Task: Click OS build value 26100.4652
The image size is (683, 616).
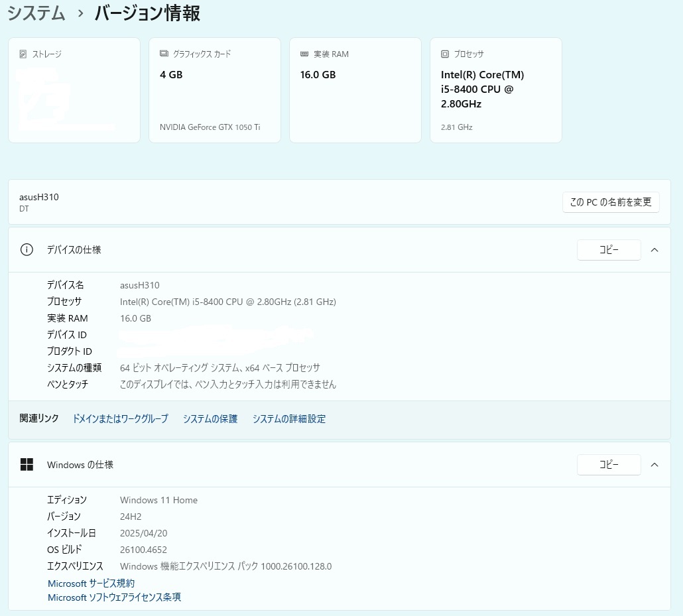Action: click(x=143, y=550)
